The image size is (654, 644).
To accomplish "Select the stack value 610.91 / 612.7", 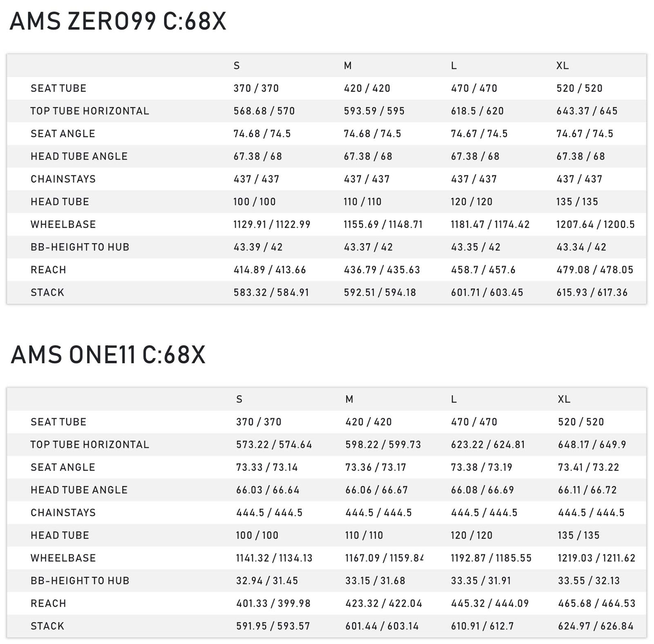I will tap(482, 626).
